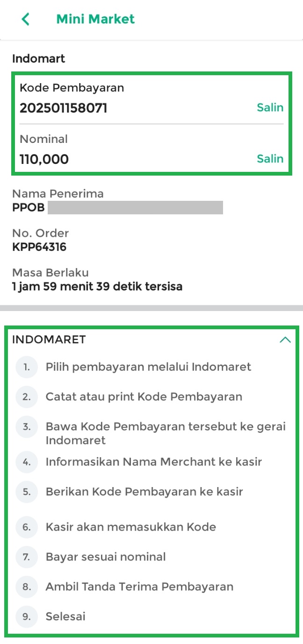Tap the remaining validity time text
This screenshot has height=644, width=303.
[x=97, y=286]
